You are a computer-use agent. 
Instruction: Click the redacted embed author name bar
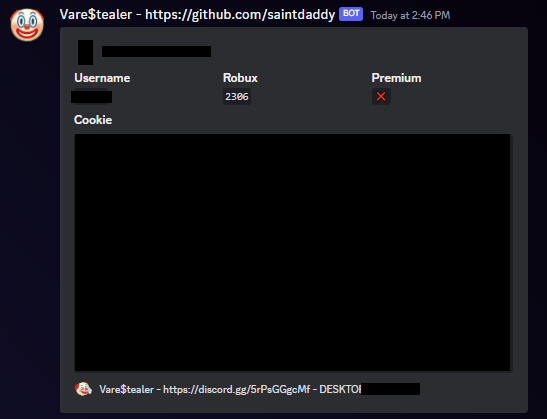(x=156, y=52)
